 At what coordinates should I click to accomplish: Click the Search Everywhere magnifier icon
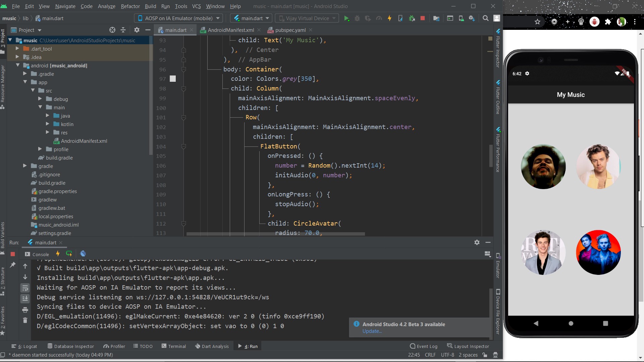pyautogui.click(x=485, y=18)
